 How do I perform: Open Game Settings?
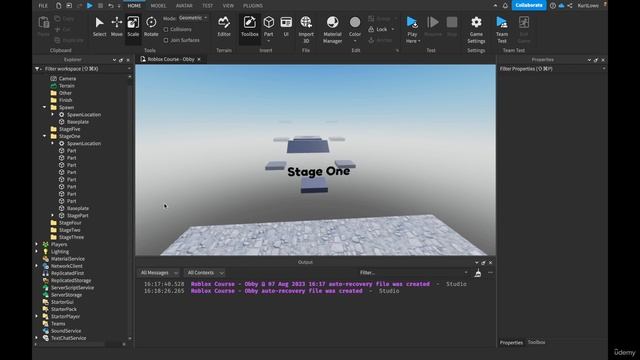coord(476,29)
